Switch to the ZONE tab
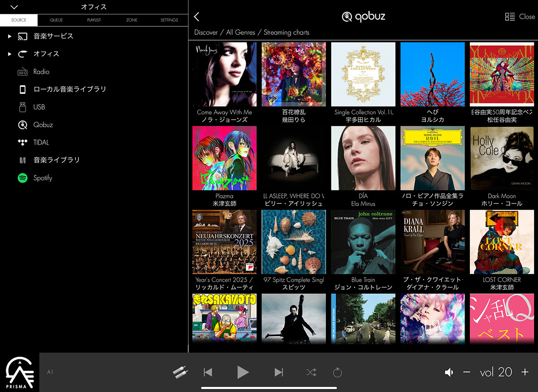The width and height of the screenshot is (538, 392). [x=132, y=20]
